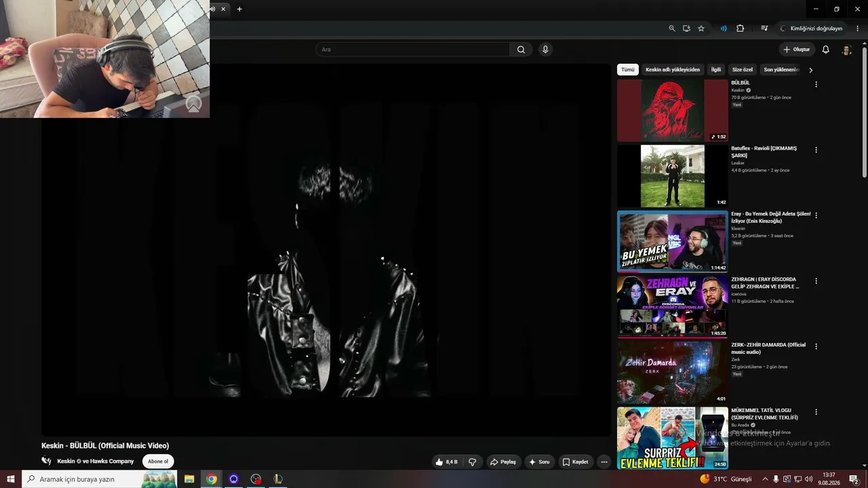Start voice search with the microphone icon
This screenshot has height=488, width=868.
pyautogui.click(x=545, y=49)
